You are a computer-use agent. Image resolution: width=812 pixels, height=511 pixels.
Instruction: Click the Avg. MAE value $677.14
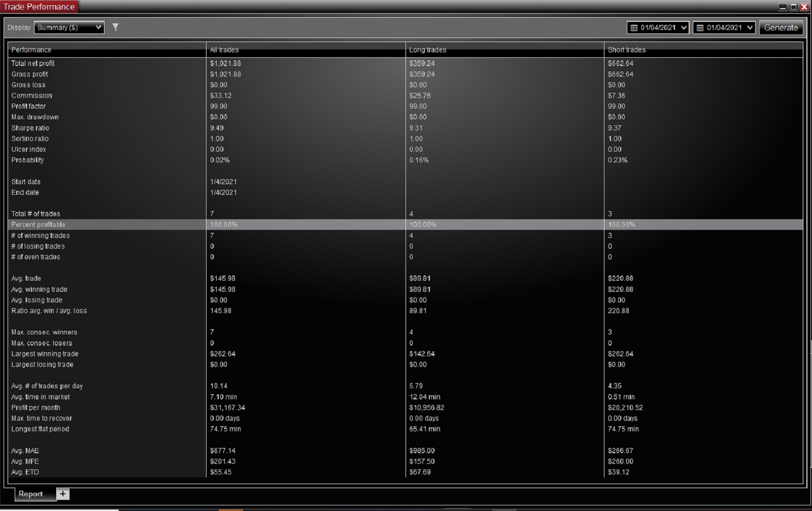223,451
